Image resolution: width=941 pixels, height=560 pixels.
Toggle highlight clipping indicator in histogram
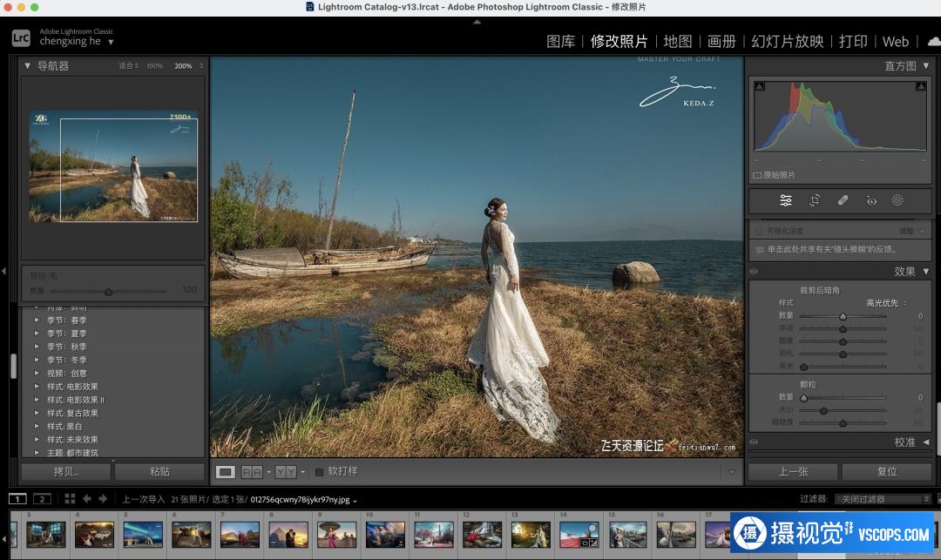[x=921, y=86]
